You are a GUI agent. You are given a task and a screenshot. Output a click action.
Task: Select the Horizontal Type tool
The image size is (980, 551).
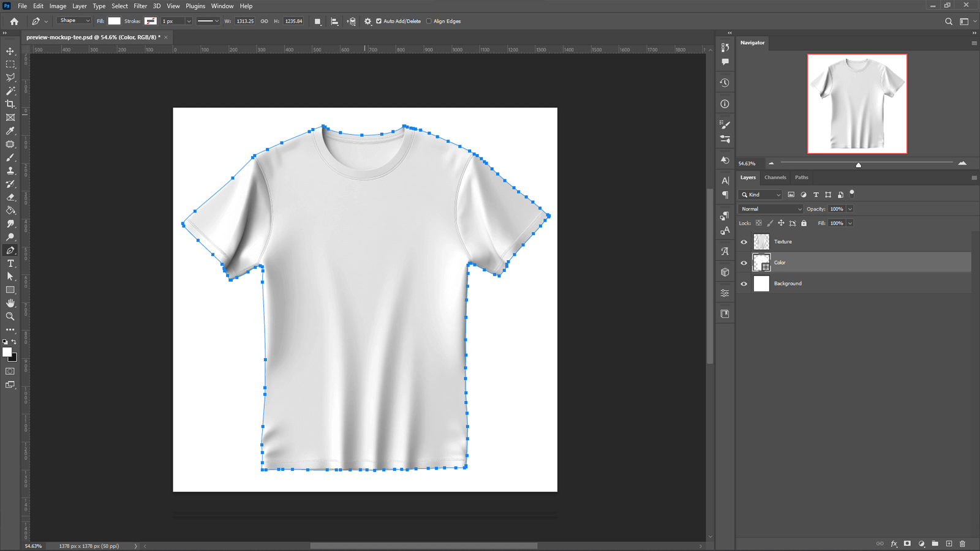point(10,263)
